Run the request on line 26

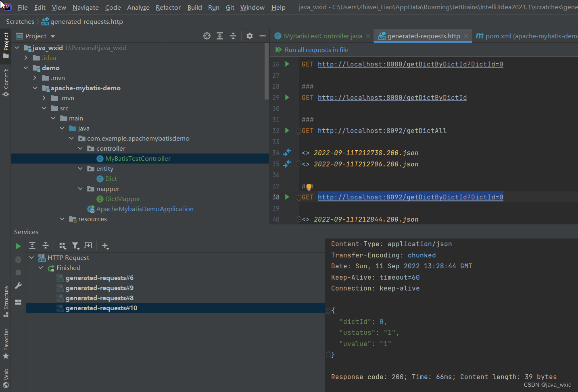287,64
